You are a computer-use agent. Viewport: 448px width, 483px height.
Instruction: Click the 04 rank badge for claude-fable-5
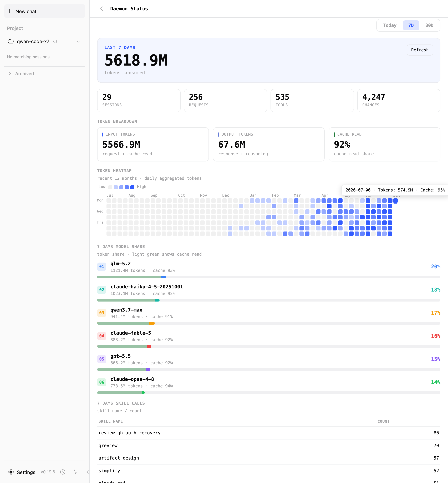[x=102, y=336]
